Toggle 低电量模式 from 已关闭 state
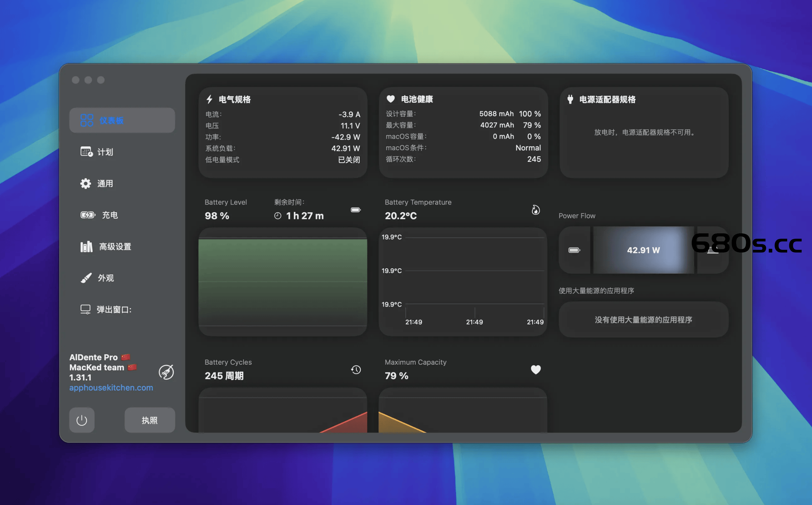Screen dimensions: 812x505 pos(348,160)
